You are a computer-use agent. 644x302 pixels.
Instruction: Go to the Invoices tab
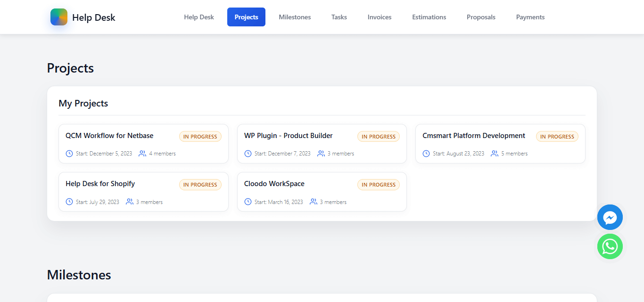tap(380, 17)
